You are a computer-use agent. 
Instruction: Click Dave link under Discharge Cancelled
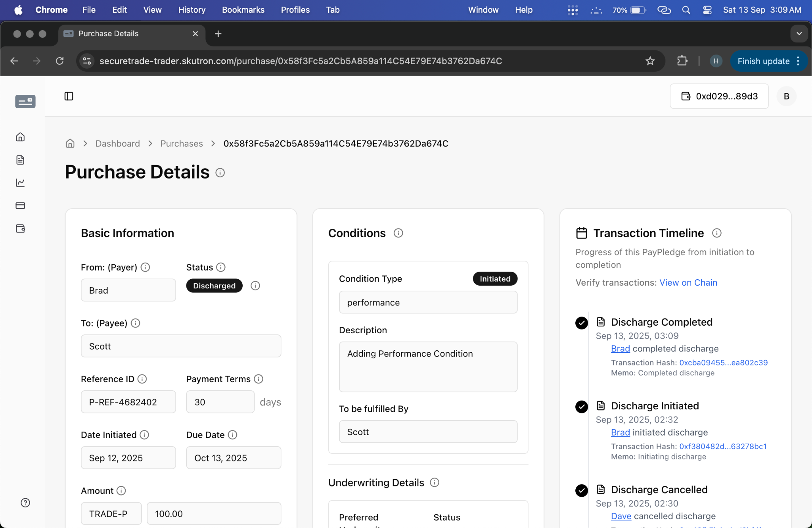click(x=621, y=516)
